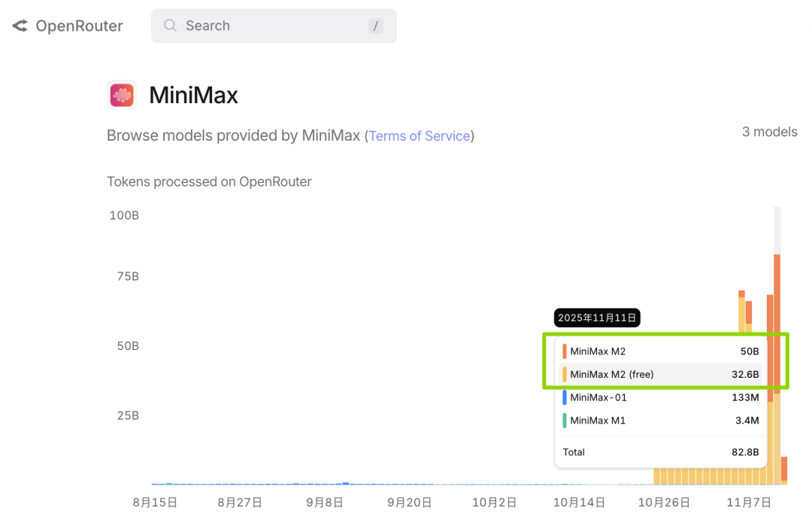Click the magnifier icon in the search bar
This screenshot has width=812, height=529.
pos(171,26)
